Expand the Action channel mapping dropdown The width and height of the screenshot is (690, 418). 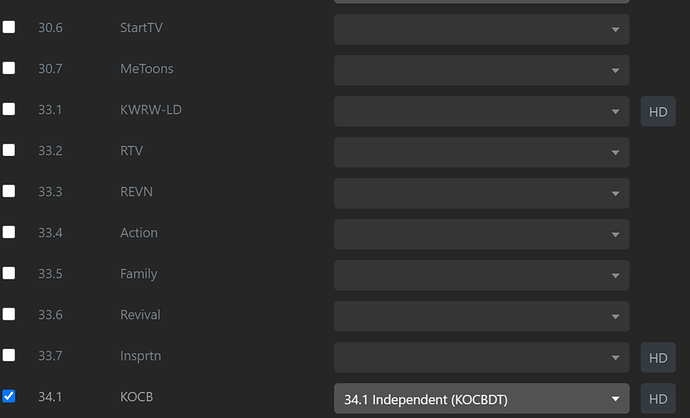481,234
